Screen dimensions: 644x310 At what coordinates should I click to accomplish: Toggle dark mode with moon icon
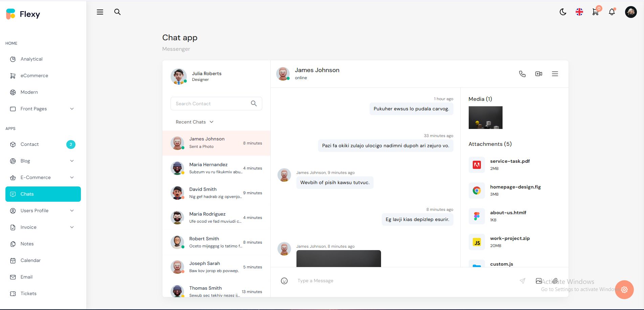563,12
